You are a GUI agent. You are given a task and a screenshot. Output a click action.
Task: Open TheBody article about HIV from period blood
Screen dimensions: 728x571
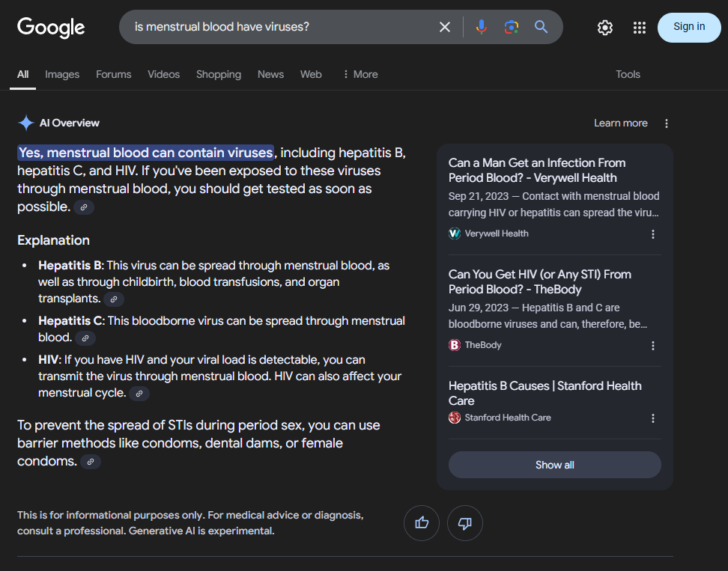pyautogui.click(x=539, y=281)
